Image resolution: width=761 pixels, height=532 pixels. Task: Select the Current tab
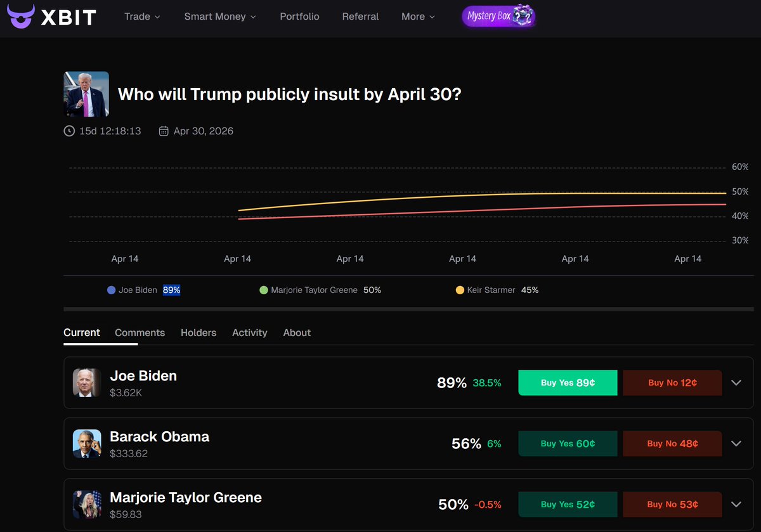click(x=82, y=332)
